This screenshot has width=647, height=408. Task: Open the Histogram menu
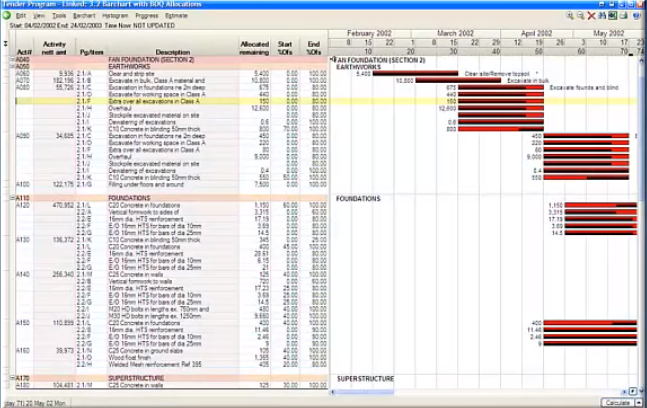click(x=116, y=16)
